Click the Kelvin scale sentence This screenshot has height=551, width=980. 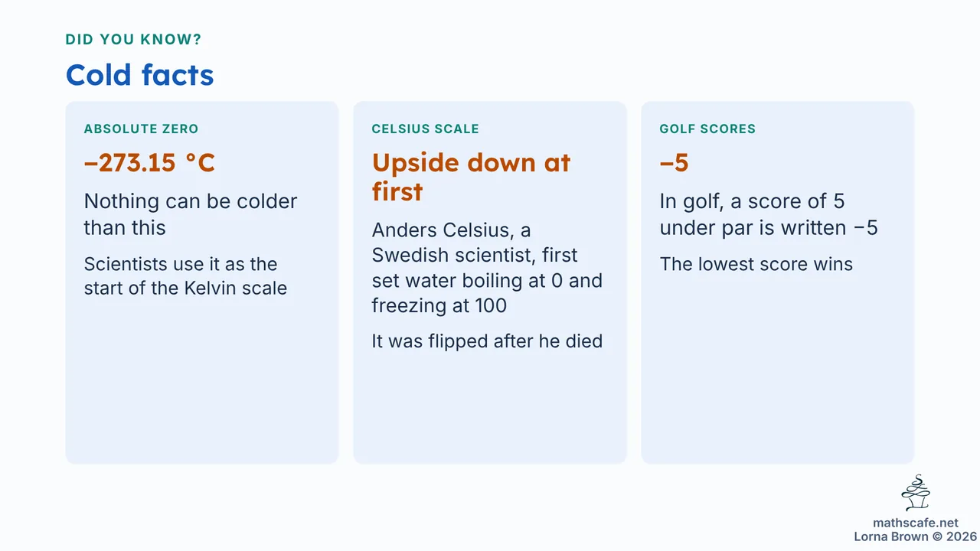point(185,276)
